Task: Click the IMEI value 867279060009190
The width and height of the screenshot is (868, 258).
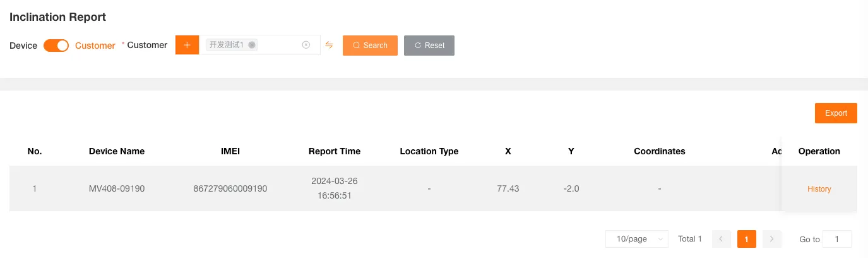Action: click(x=230, y=189)
